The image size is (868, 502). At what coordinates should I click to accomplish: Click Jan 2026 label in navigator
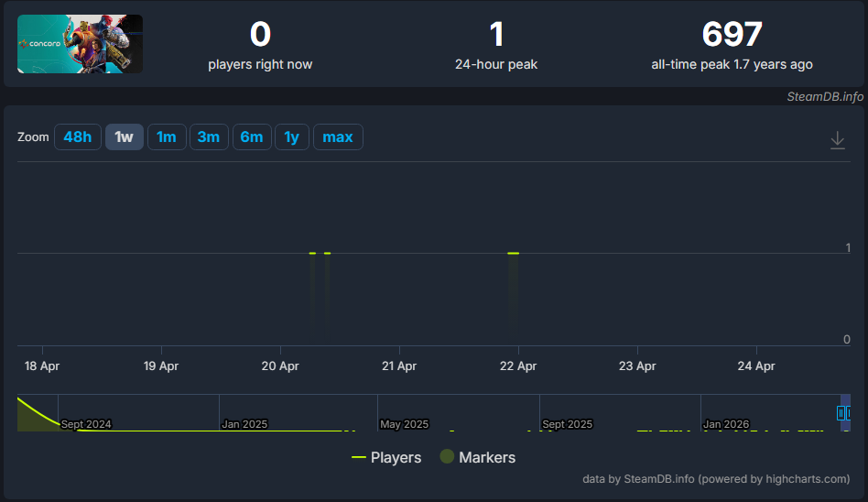click(726, 424)
